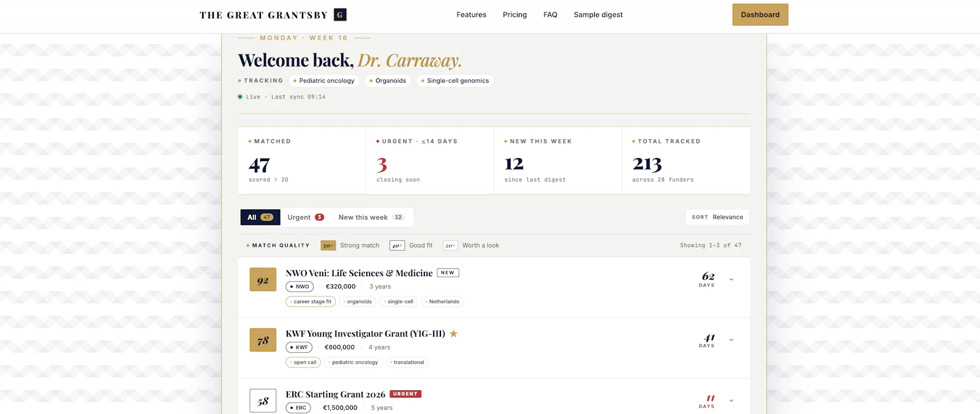Click the Total tracked 213 stat card

pyautogui.click(x=686, y=160)
